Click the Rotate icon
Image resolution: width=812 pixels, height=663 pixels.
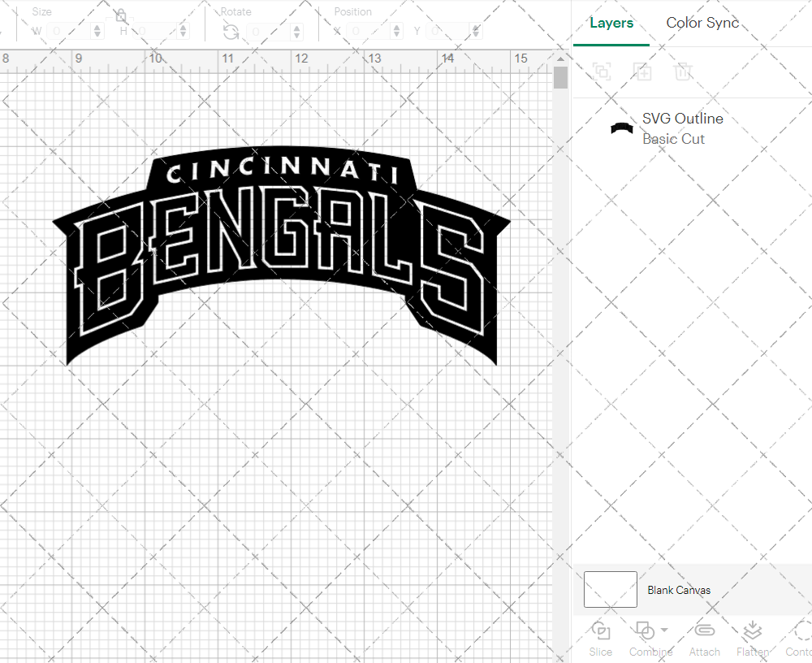click(231, 32)
